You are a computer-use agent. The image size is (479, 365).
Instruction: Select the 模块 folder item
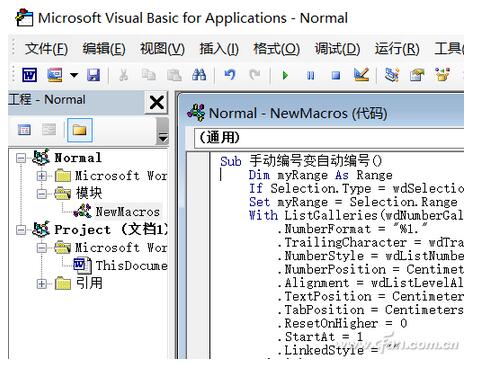(89, 193)
